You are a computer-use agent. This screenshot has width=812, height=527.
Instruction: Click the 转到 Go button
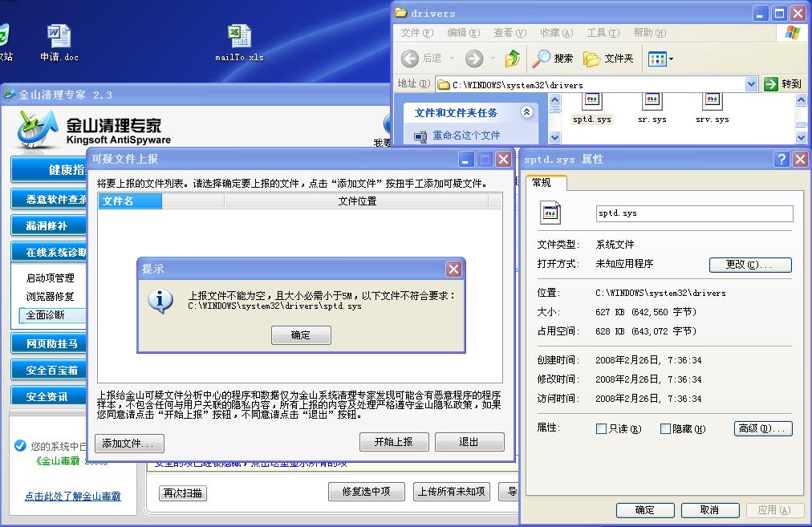782,84
